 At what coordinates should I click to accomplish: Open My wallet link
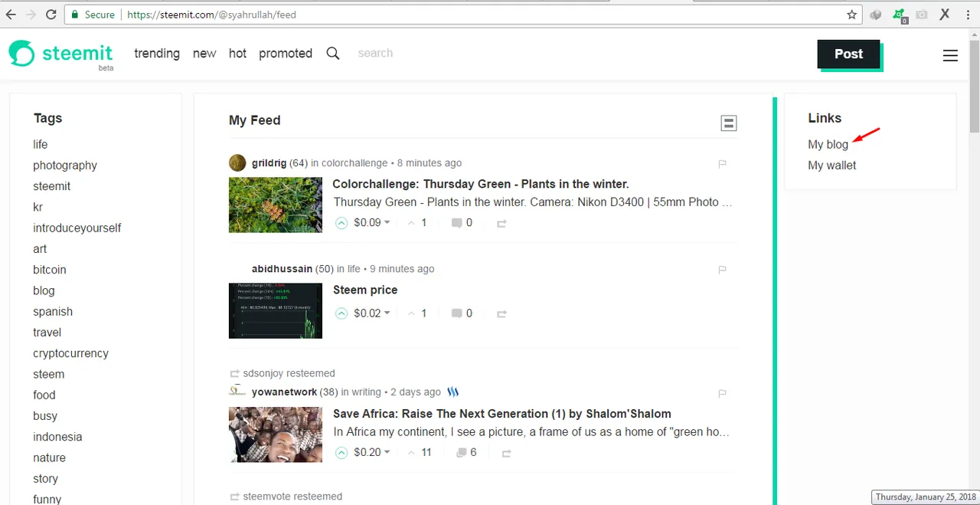831,166
